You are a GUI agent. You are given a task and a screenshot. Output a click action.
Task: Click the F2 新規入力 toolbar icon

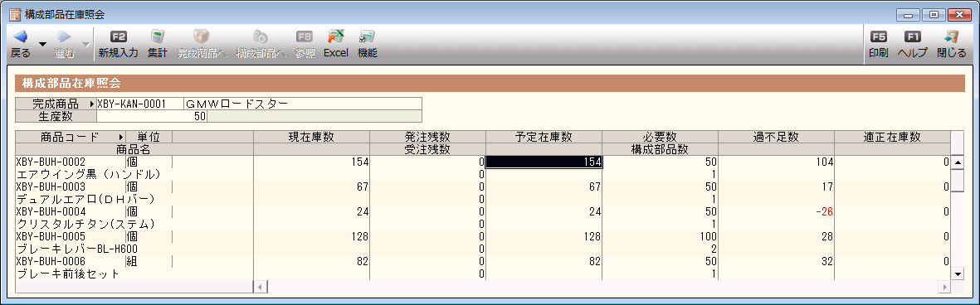118,36
